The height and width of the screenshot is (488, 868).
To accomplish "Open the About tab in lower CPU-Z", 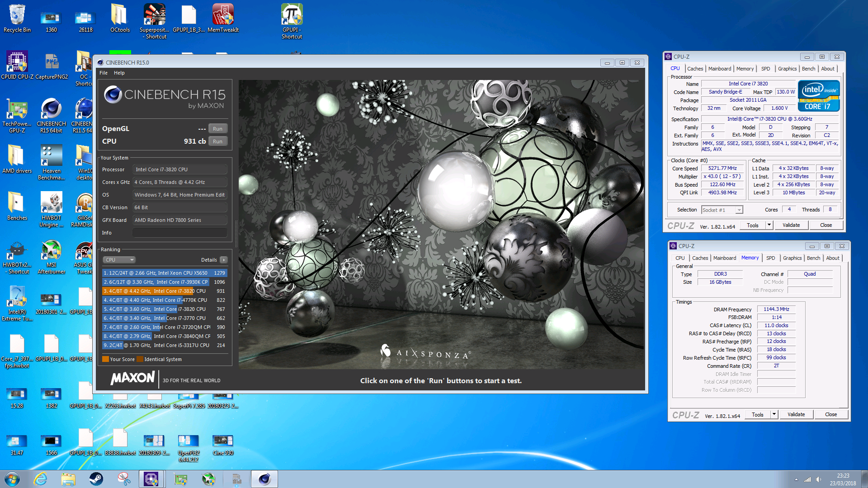I will pos(833,258).
